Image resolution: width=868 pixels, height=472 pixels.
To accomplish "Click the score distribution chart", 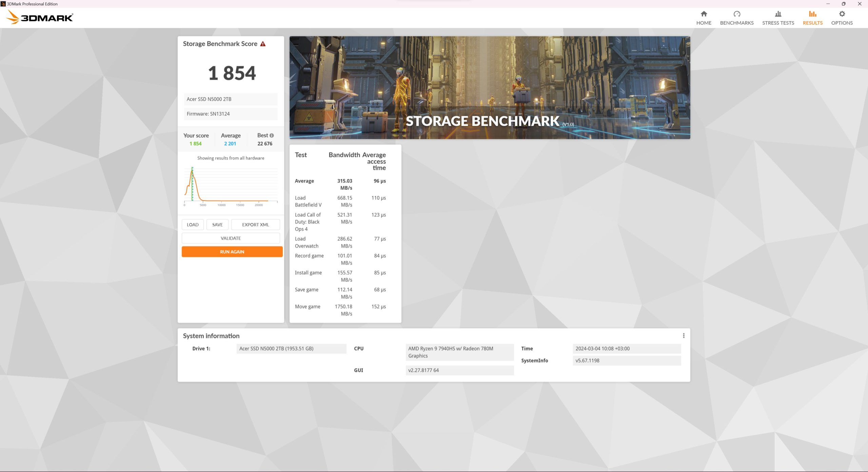I will (231, 186).
